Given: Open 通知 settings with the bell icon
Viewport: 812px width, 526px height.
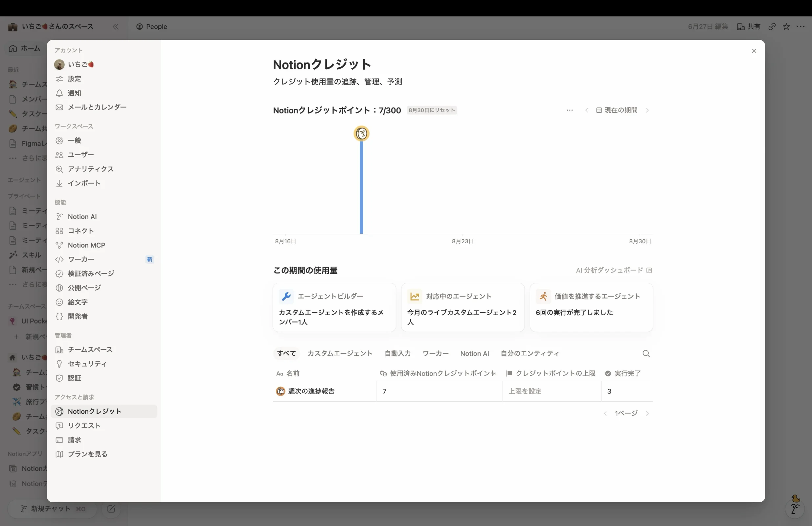Looking at the screenshot, I should tap(104, 93).
